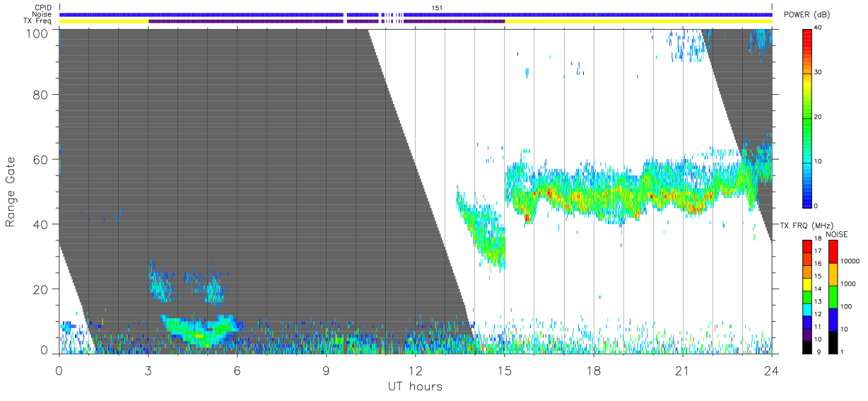868x401 pixels.
Task: Click the 40 tick on the power scale
Action: [x=819, y=28]
